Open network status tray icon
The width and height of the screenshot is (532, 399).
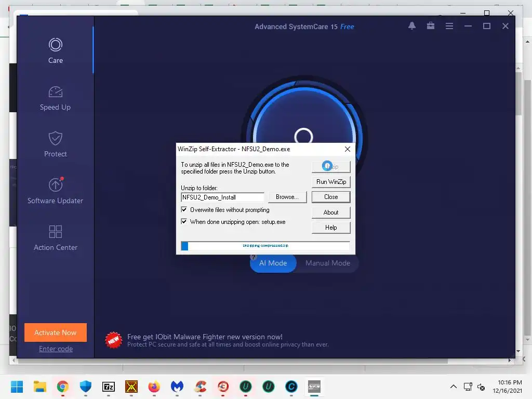(x=468, y=387)
